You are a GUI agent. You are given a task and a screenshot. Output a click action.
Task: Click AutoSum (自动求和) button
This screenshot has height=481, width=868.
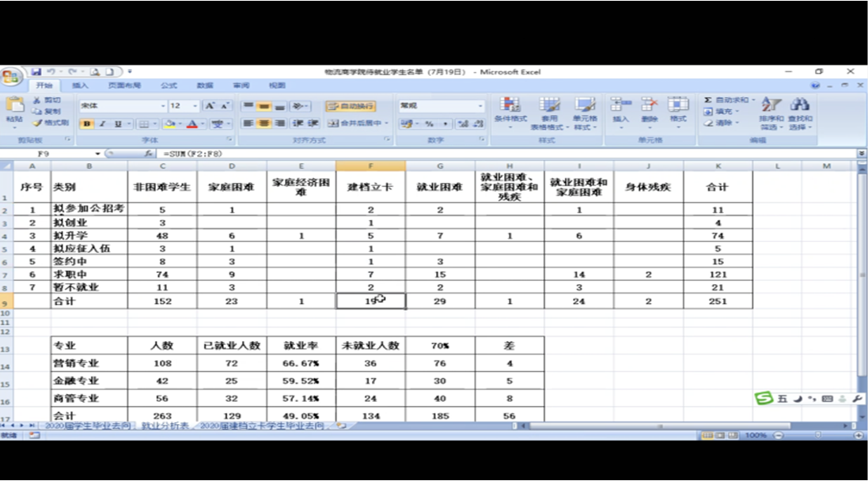coord(726,100)
